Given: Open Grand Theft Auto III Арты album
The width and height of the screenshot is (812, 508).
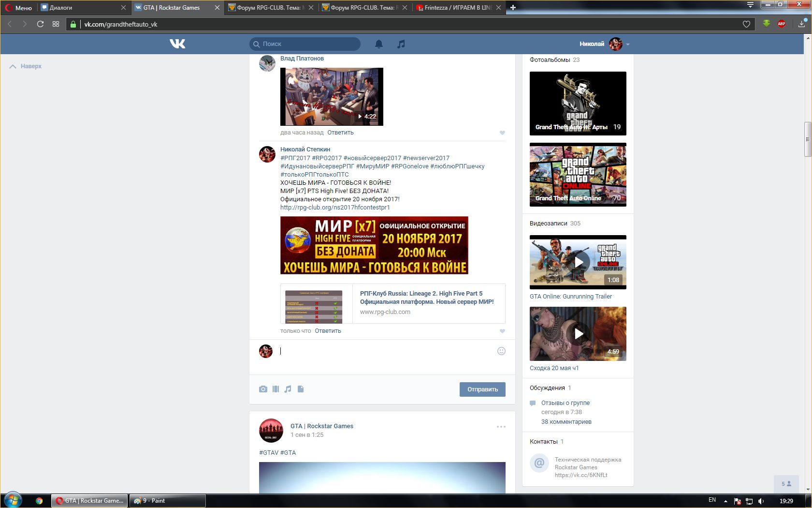Looking at the screenshot, I should (x=578, y=104).
